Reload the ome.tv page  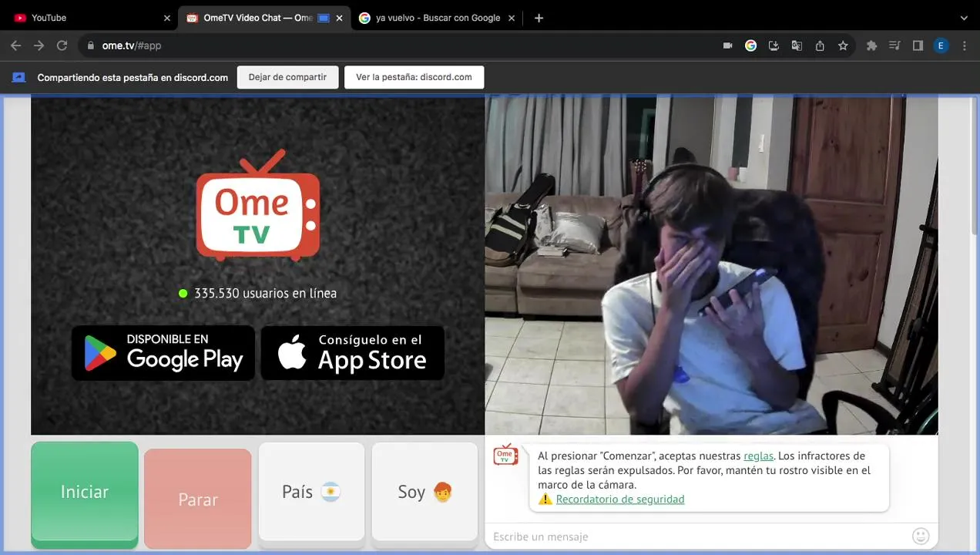pos(62,45)
